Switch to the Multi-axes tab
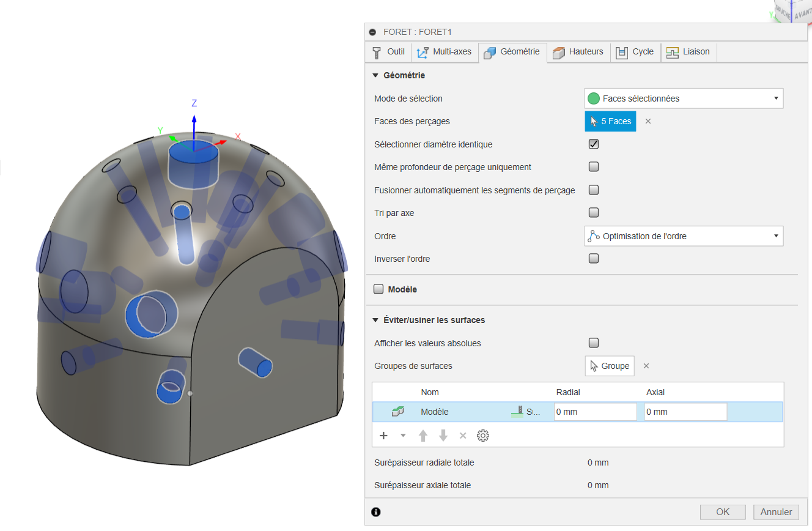This screenshot has width=812, height=531. [x=445, y=52]
